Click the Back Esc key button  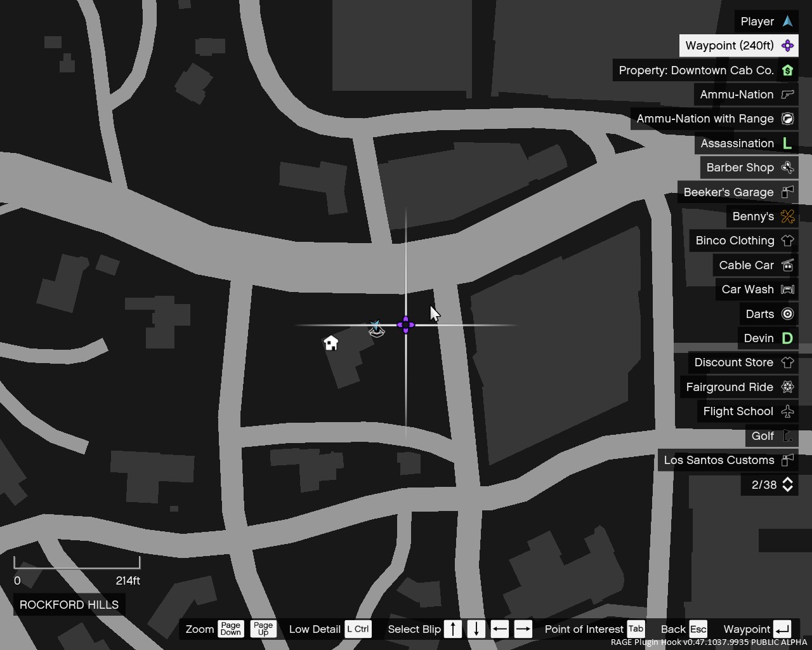coord(698,629)
